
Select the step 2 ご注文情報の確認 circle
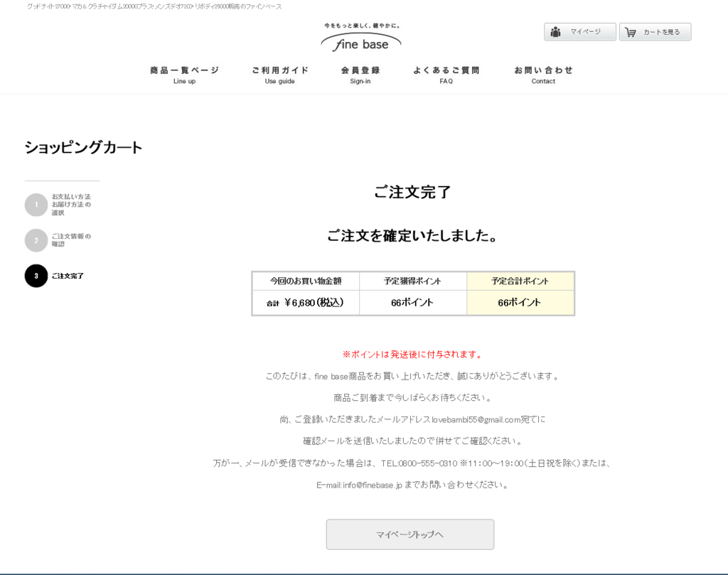36,240
